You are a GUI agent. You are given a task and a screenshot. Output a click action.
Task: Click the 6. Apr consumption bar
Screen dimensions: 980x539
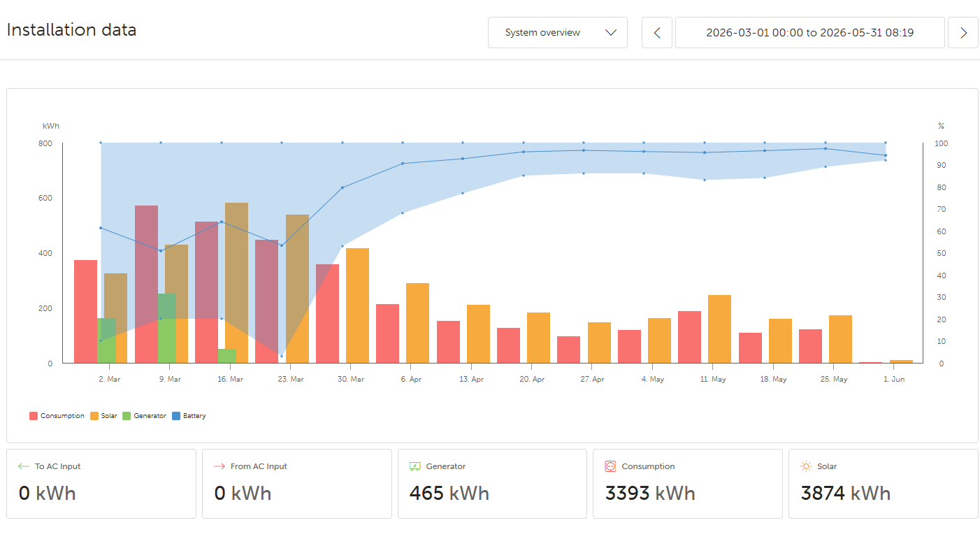tap(387, 333)
